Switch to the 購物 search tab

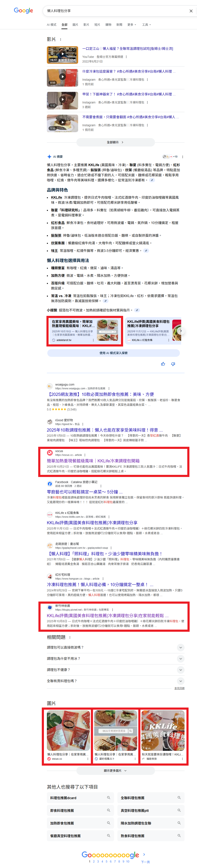pos(108,24)
